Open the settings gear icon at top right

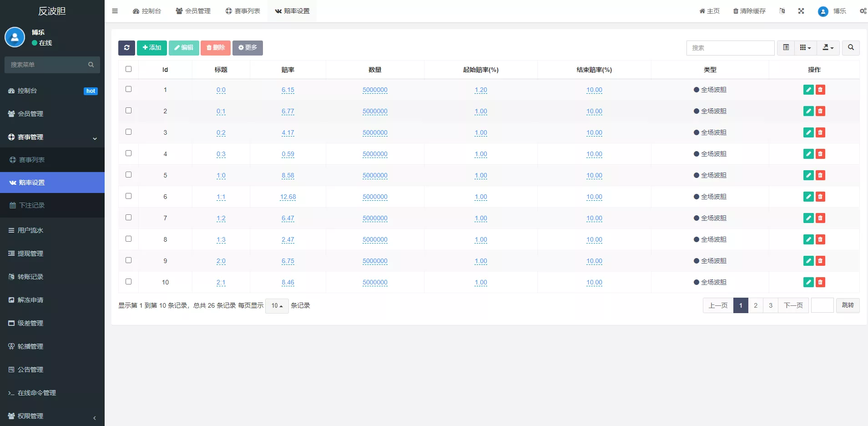point(863,10)
